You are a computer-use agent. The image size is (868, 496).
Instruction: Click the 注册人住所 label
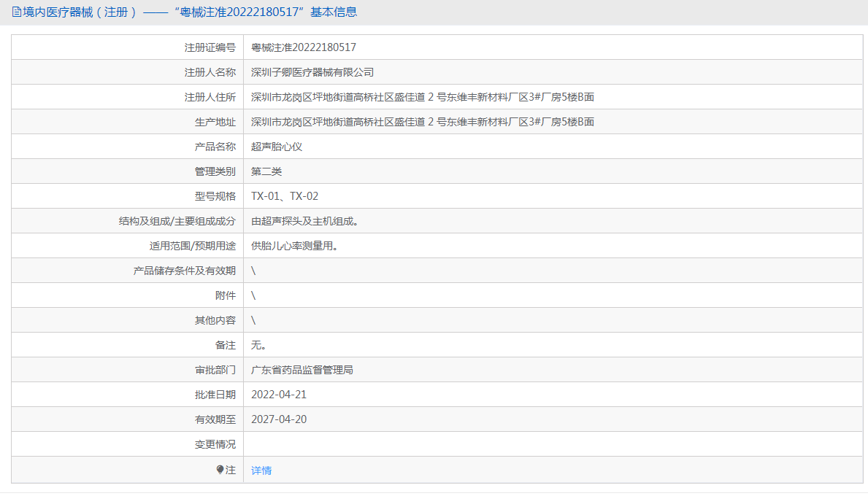210,97
